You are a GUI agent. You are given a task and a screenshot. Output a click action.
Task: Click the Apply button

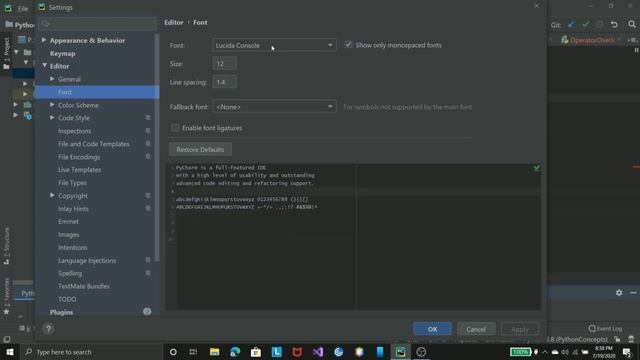pos(520,329)
